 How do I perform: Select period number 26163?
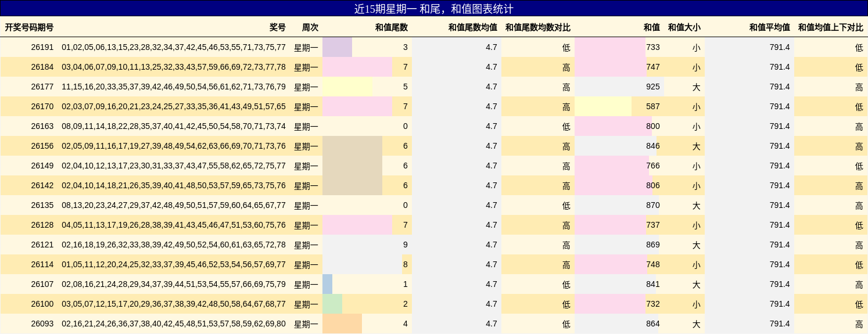click(x=42, y=126)
